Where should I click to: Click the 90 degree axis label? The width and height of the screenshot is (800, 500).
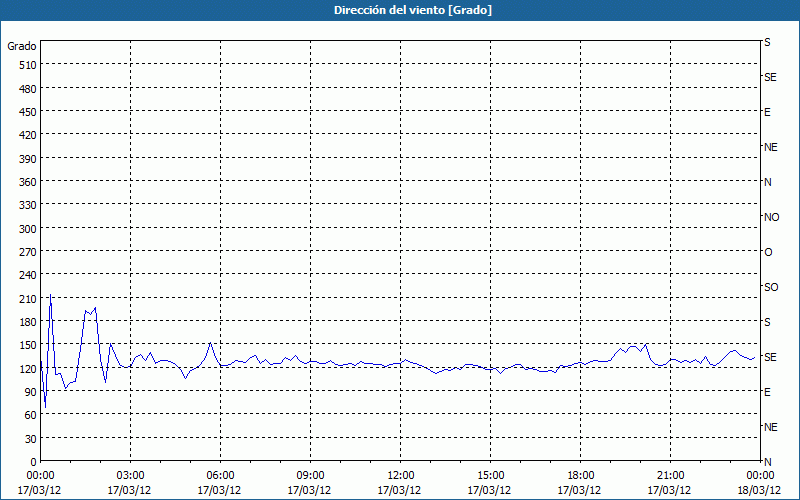coord(31,392)
